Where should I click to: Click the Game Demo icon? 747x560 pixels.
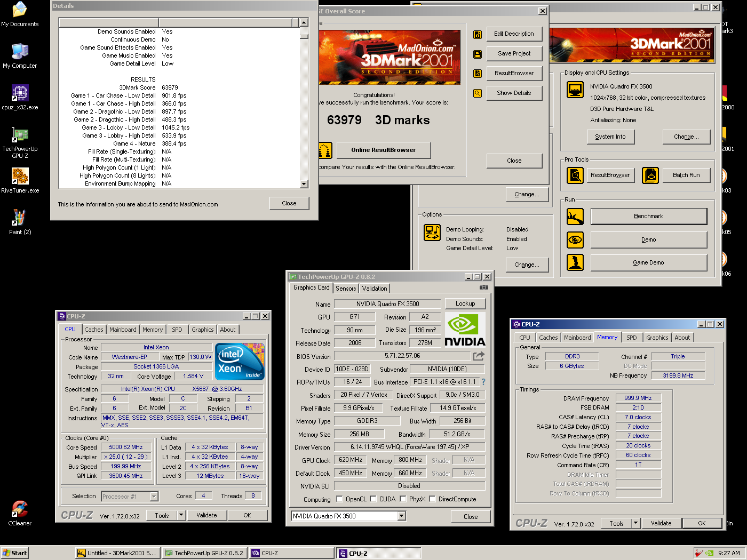pyautogui.click(x=575, y=262)
